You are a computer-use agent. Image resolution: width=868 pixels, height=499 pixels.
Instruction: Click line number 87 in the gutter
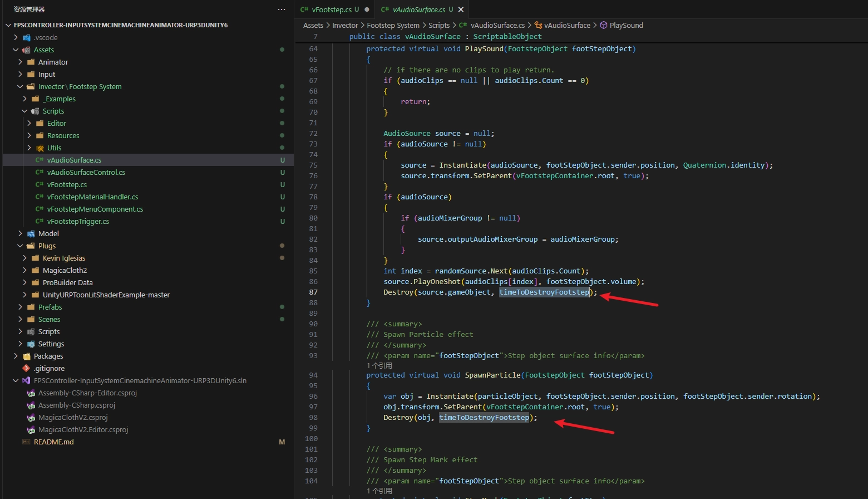313,292
